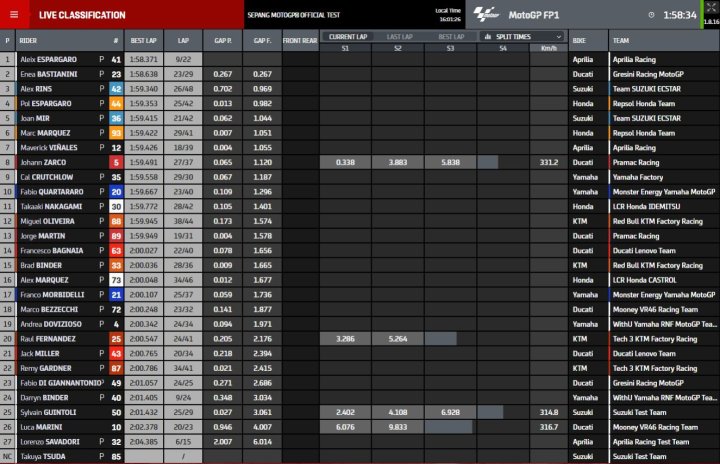Select rider Raul FERNANDEZ
This screenshot has width=720, height=464.
pos(48,339)
